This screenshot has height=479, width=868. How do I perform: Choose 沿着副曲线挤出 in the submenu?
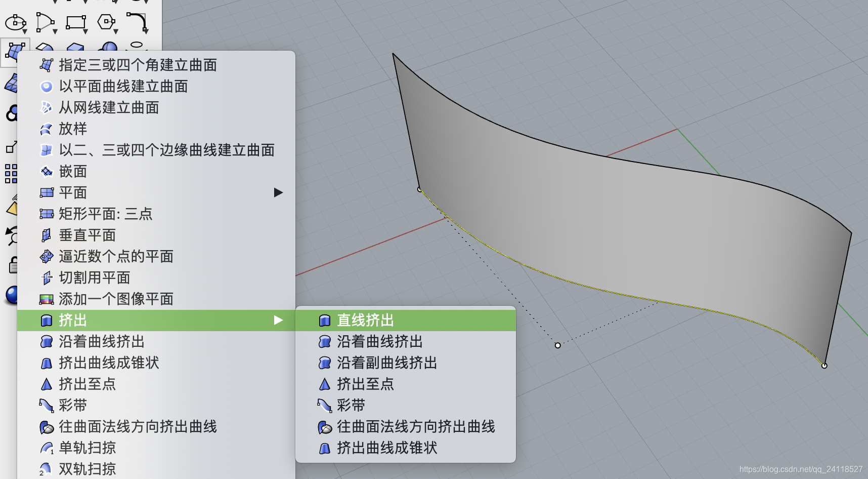point(406,363)
